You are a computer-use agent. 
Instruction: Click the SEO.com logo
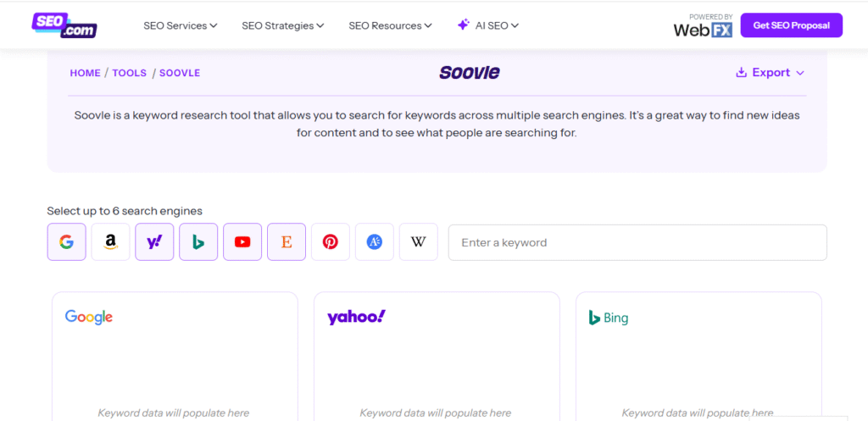click(64, 25)
